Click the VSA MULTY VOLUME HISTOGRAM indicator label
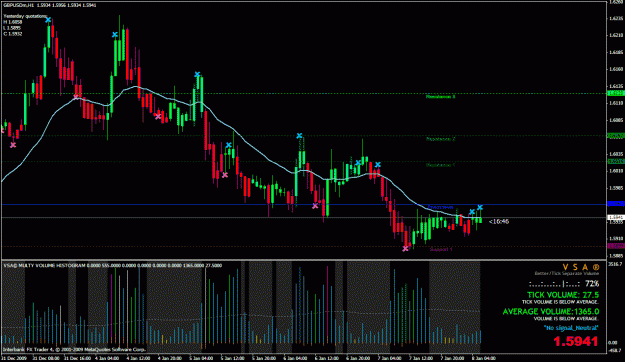The height and width of the screenshot is (362, 625). tap(113, 266)
